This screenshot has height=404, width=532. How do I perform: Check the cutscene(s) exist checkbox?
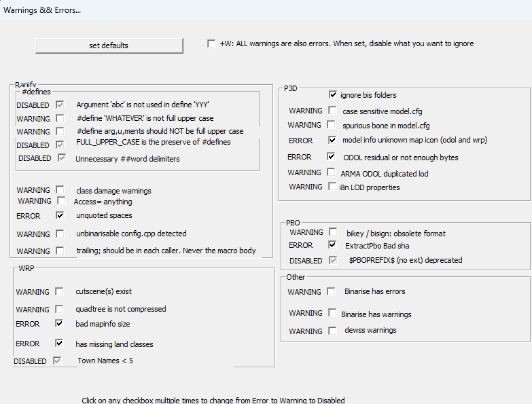point(60,292)
